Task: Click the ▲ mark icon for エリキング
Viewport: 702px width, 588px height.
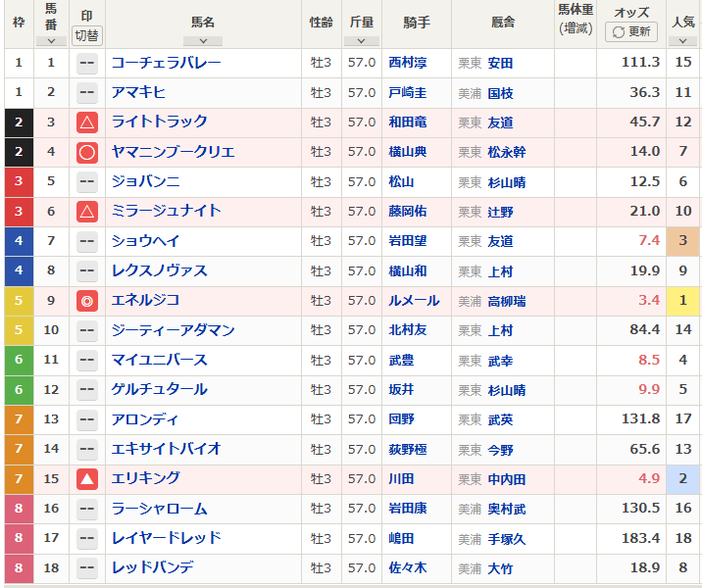Action: click(86, 479)
